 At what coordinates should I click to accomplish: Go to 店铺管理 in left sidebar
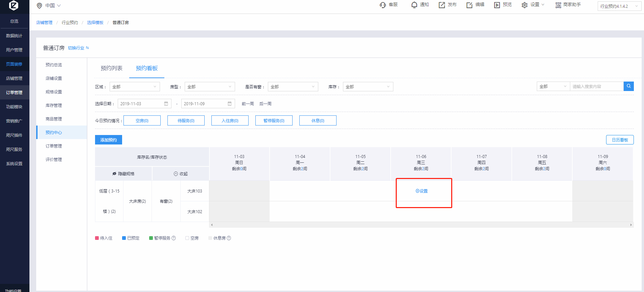point(15,78)
